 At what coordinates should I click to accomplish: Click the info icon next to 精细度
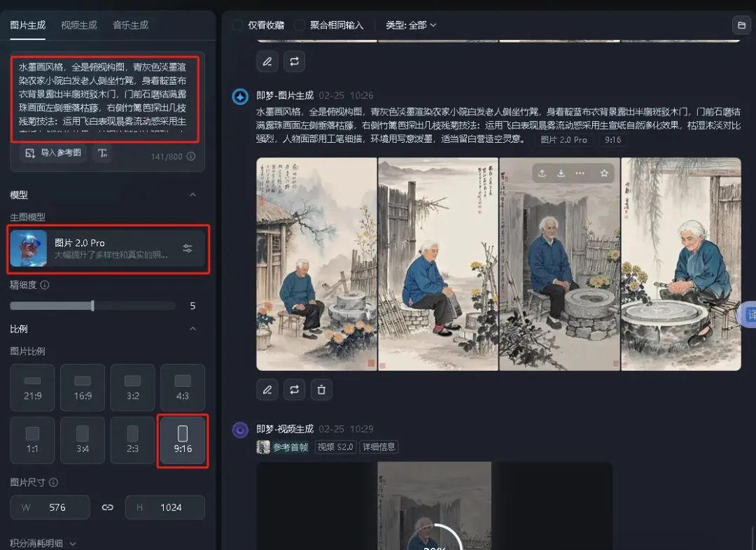click(x=45, y=285)
